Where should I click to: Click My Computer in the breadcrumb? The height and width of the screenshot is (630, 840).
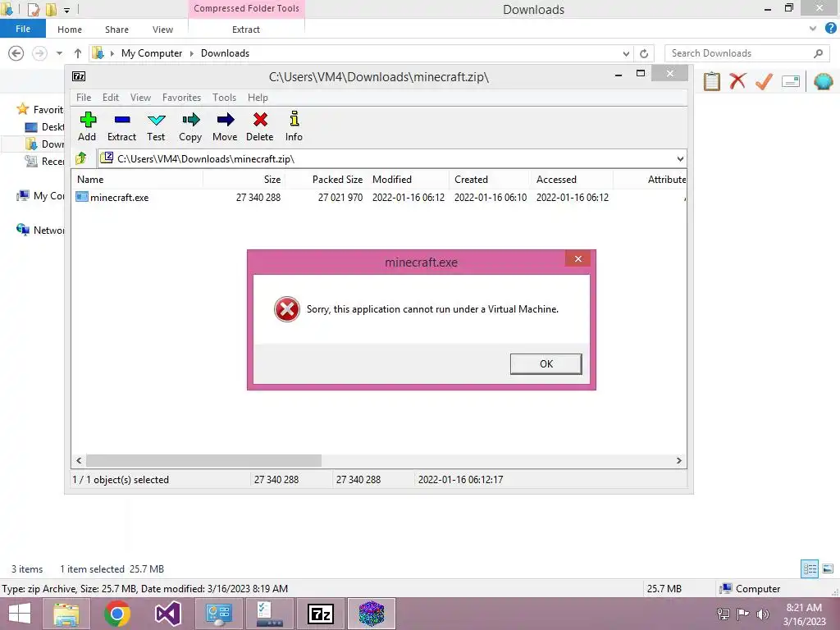152,53
